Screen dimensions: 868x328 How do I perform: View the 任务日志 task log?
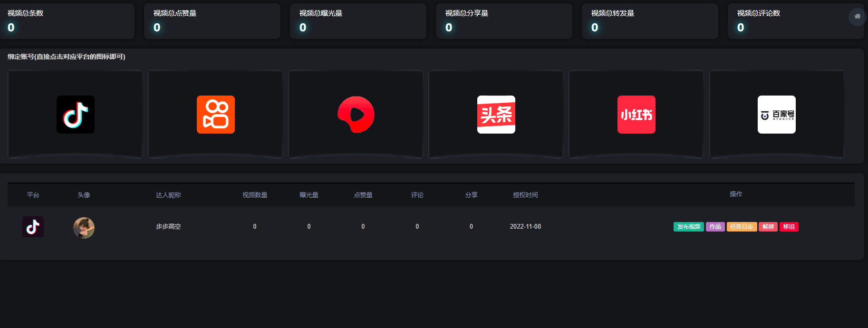click(x=742, y=227)
